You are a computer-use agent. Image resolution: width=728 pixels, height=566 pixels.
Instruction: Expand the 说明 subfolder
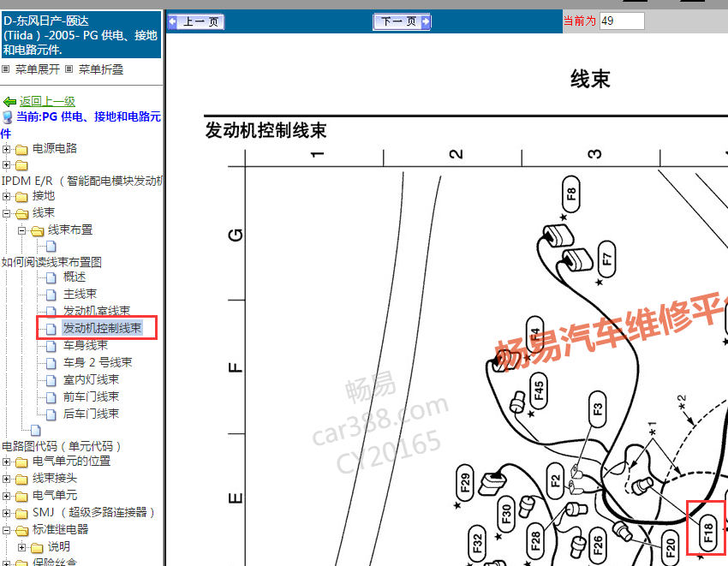pos(21,547)
